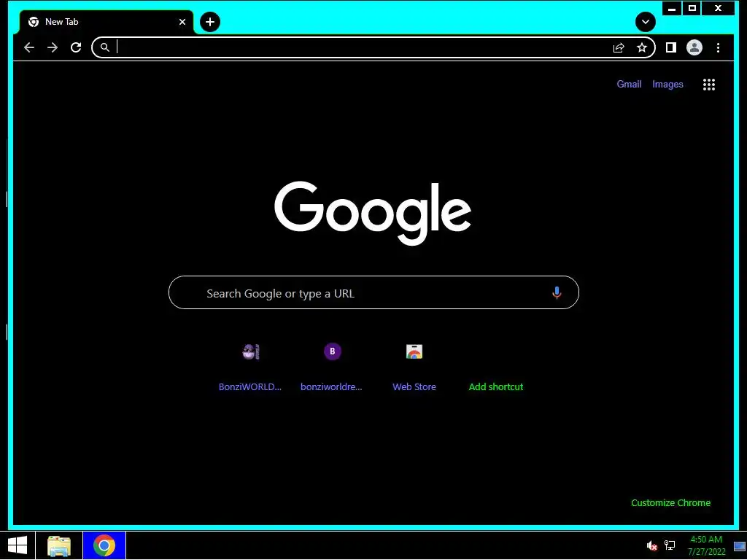The width and height of the screenshot is (747, 560).
Task: Open the Images link
Action: click(667, 85)
